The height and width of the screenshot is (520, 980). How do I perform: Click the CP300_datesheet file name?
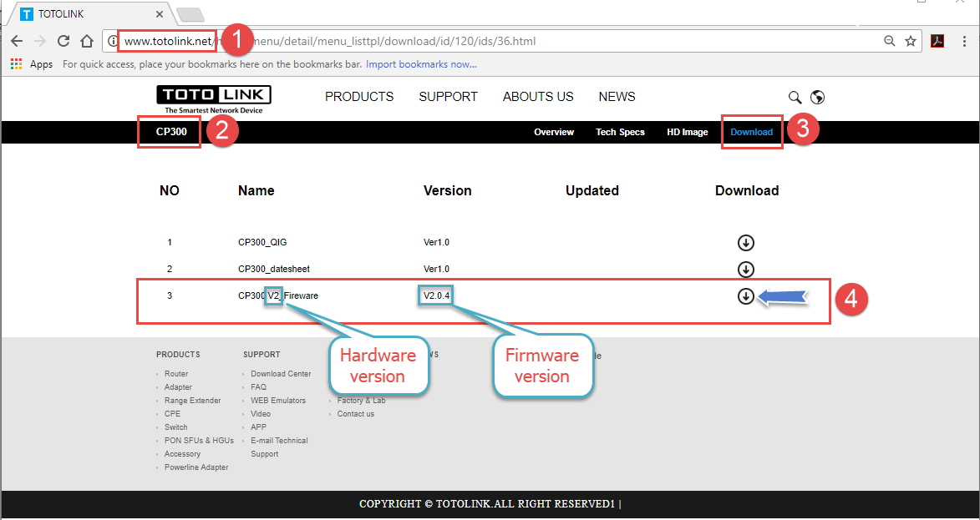pos(274,269)
